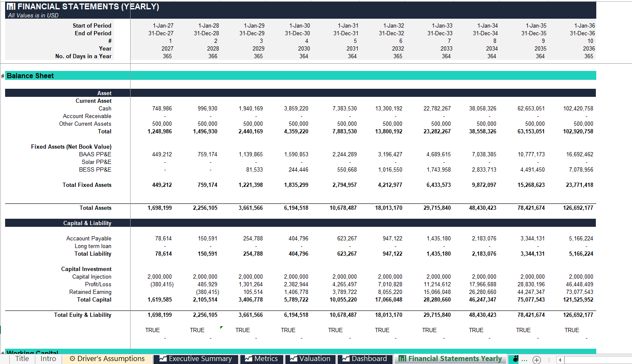Click the icon beside FINANCIAL STATEMENTS title
The image size is (632, 364).
tap(11, 7)
